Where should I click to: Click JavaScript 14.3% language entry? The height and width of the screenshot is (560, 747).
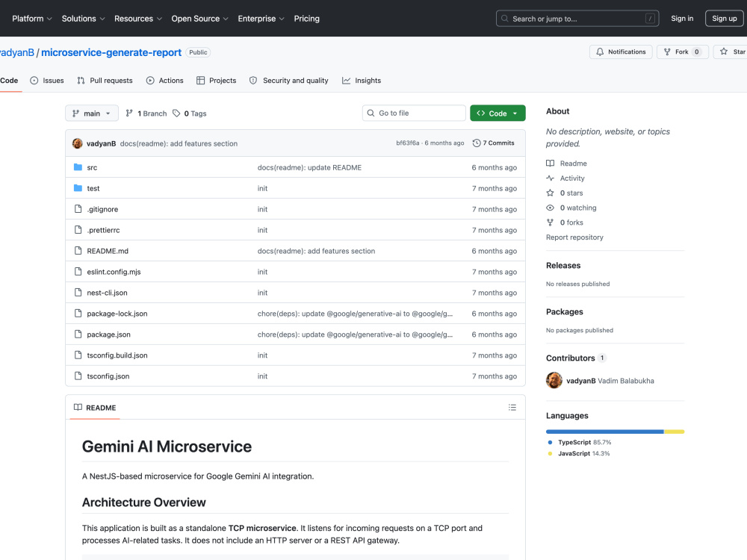pyautogui.click(x=579, y=453)
